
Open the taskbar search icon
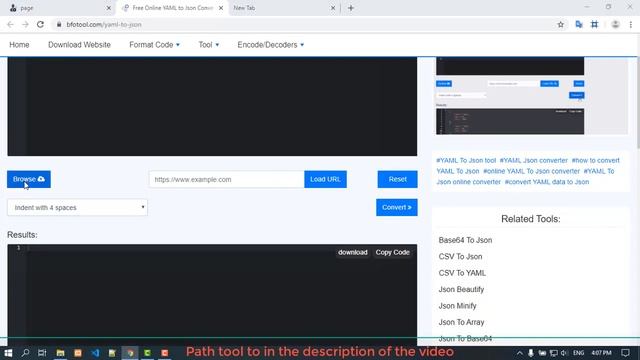[25, 353]
